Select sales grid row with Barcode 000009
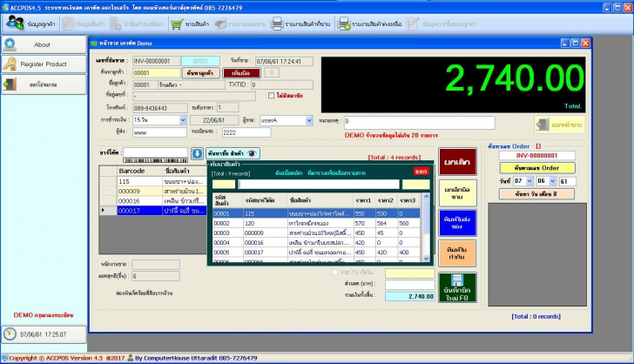This screenshot has width=634, height=364. pos(153,192)
